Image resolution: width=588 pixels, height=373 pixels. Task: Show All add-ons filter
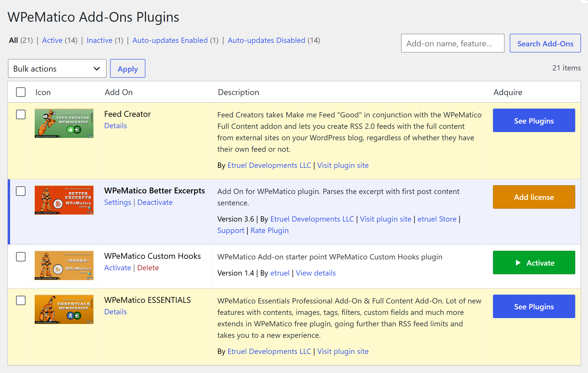(x=14, y=40)
